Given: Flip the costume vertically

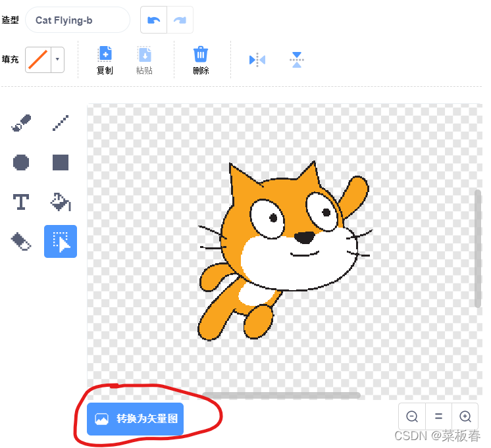Looking at the screenshot, I should 297,59.
